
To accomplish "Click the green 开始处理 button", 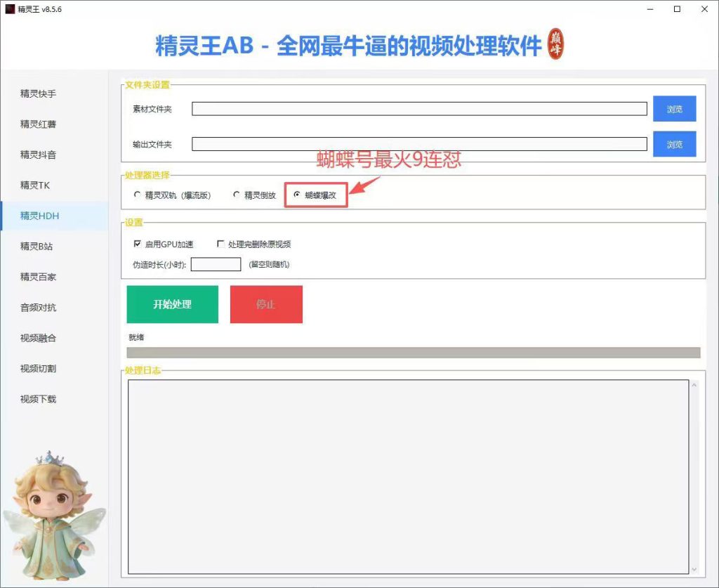I will point(173,304).
